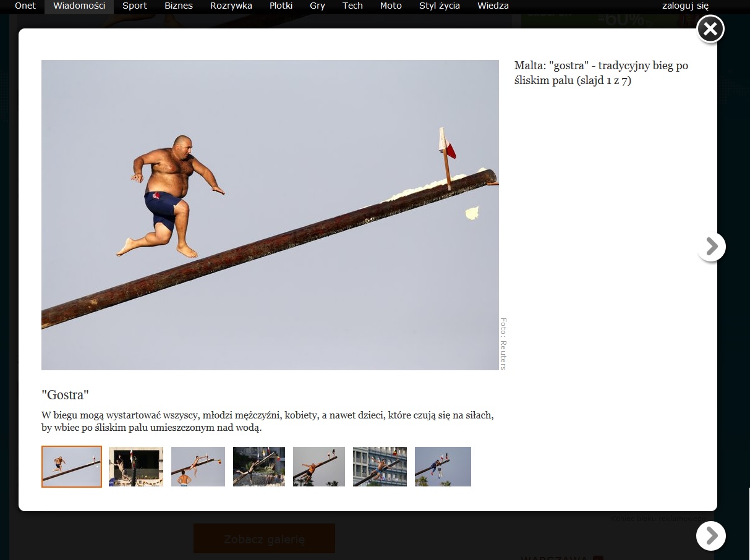This screenshot has width=750, height=560.
Task: Select the first highlighted gallery thumbnail
Action: pyautogui.click(x=72, y=467)
